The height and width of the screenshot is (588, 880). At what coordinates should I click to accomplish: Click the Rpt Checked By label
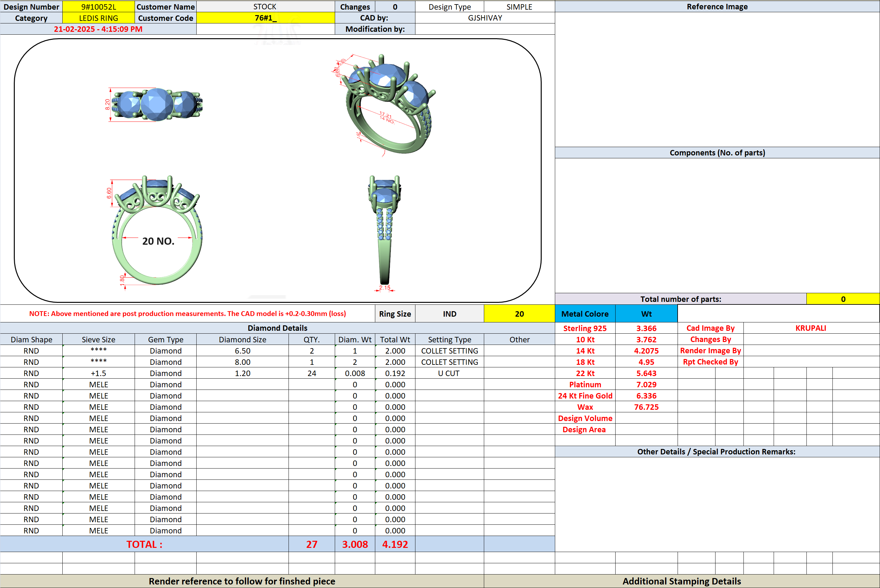click(x=710, y=362)
